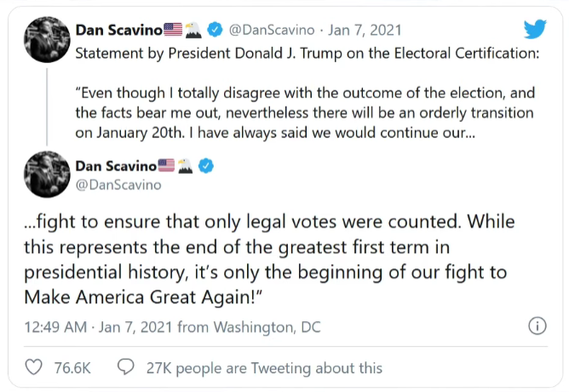Open the @DanScavino handle under main author
The image size is (569, 392).
point(118,185)
